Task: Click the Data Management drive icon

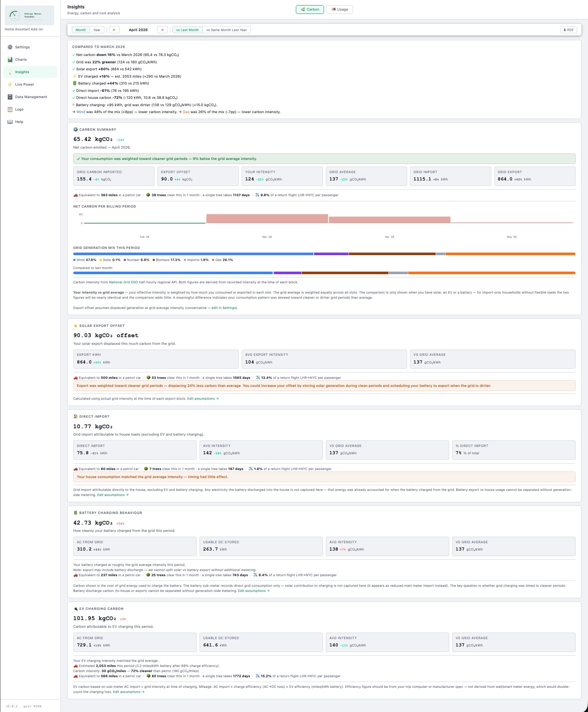Action: pyautogui.click(x=10, y=97)
